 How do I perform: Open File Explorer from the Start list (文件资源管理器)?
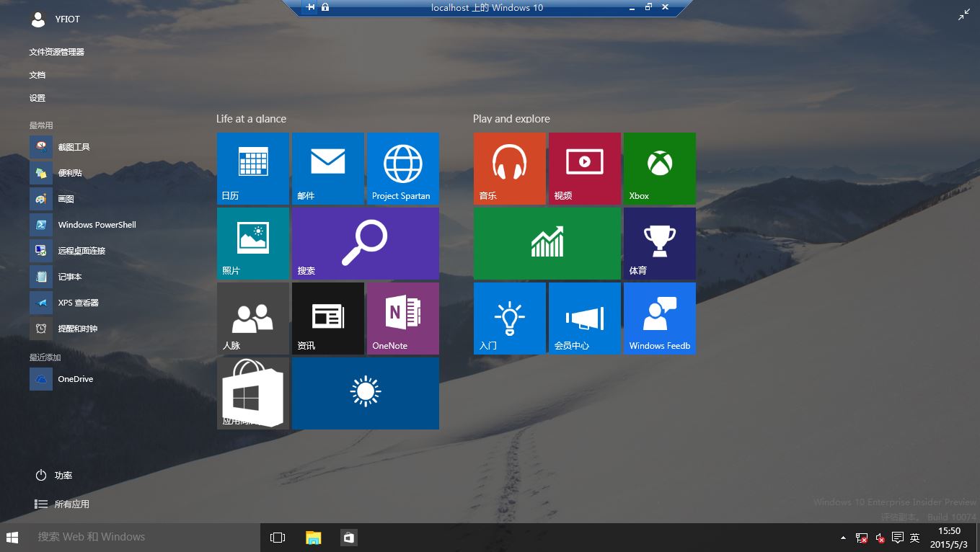point(56,52)
